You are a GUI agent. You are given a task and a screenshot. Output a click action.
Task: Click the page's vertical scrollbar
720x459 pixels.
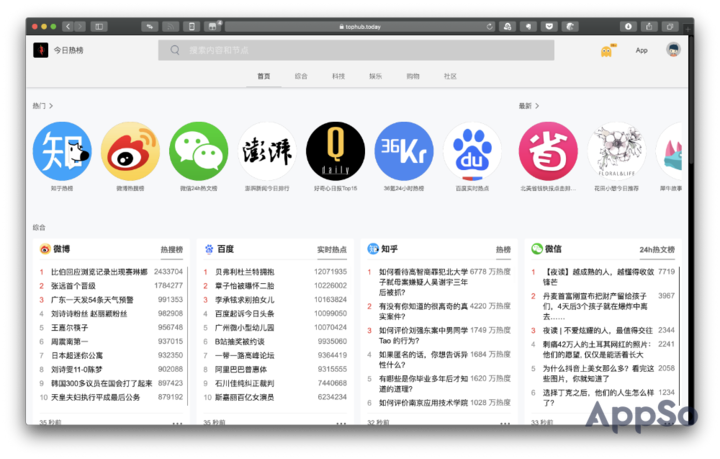pyautogui.click(x=691, y=99)
